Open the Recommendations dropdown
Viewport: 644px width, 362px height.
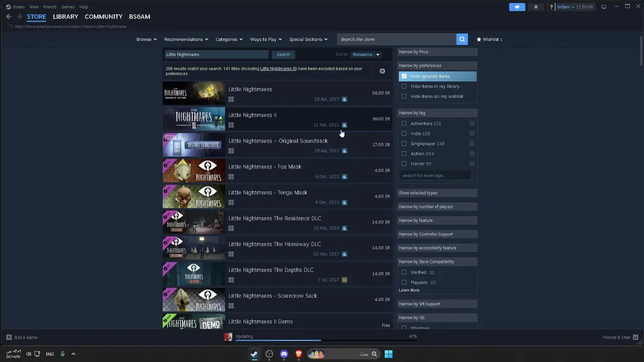click(186, 39)
